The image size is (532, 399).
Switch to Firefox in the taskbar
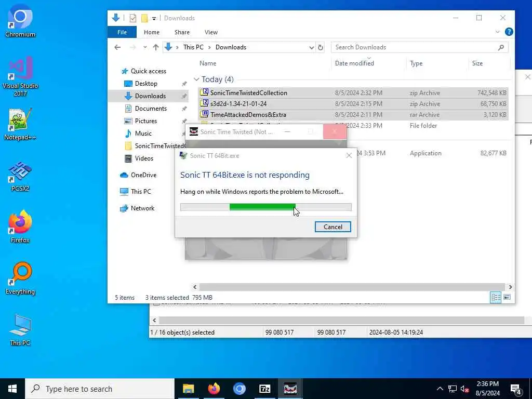214,389
